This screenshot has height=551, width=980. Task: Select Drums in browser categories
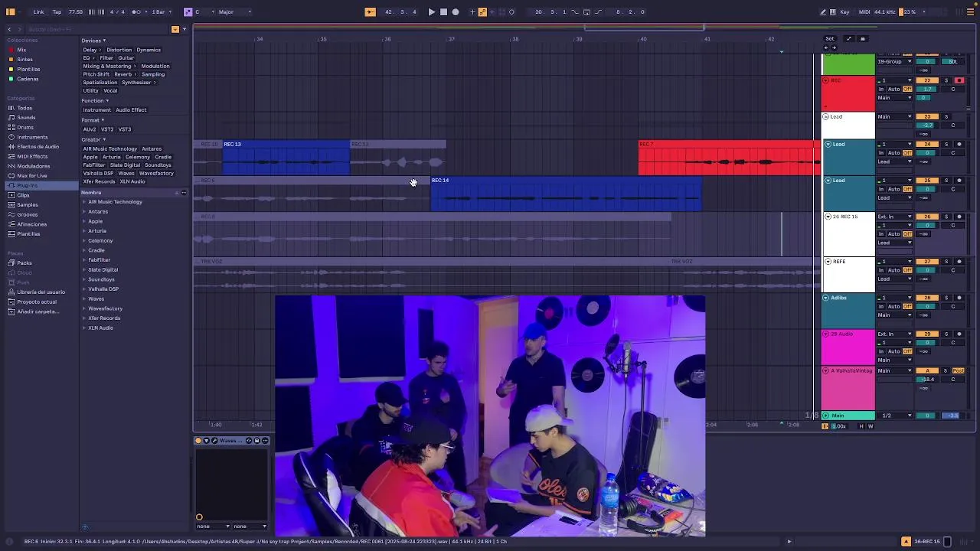click(25, 127)
